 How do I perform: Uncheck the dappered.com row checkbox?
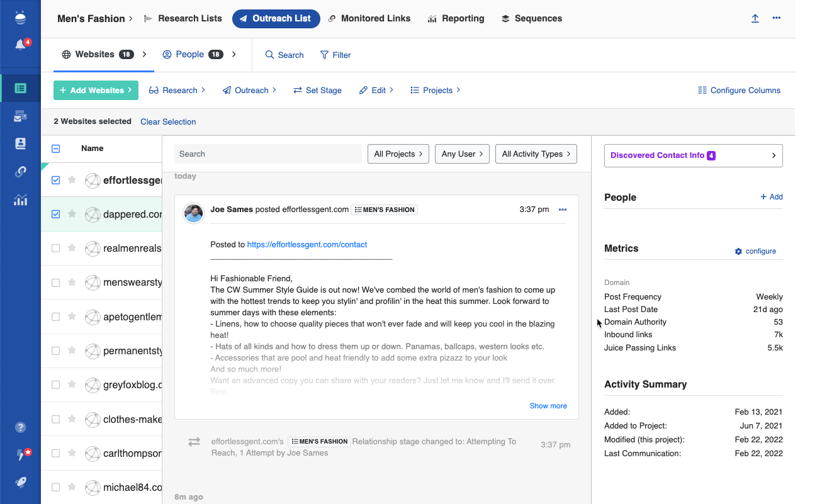(x=55, y=214)
